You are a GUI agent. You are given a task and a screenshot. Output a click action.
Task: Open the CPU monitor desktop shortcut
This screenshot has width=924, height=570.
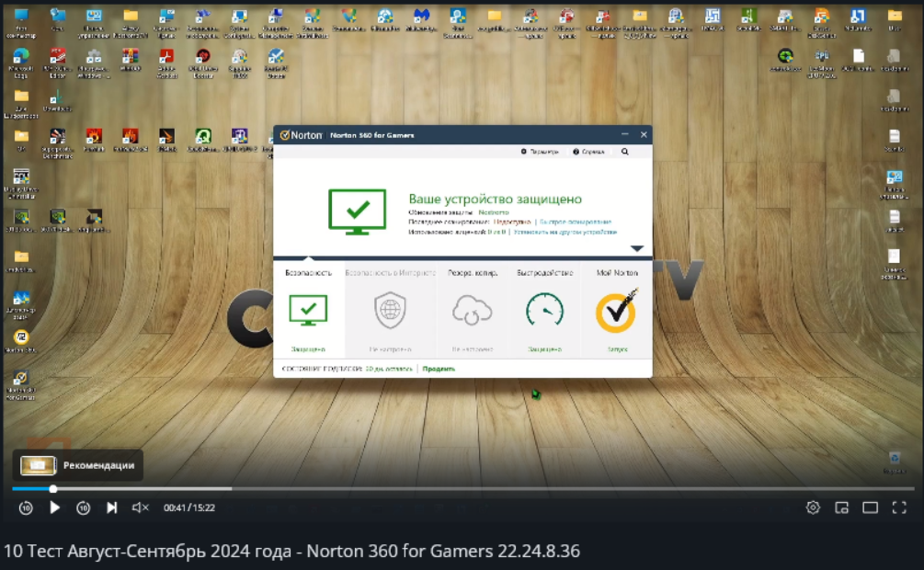click(x=822, y=63)
